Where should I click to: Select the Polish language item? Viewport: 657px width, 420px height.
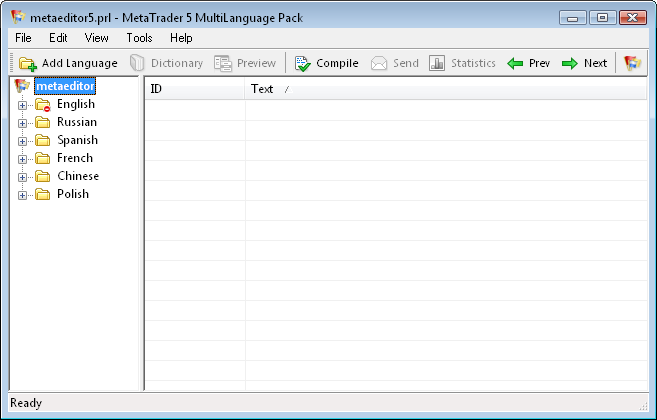coord(73,194)
